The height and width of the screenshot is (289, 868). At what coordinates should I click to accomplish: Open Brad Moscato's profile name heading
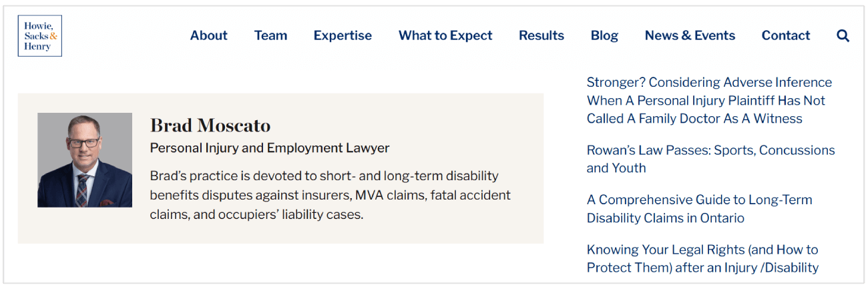[210, 125]
